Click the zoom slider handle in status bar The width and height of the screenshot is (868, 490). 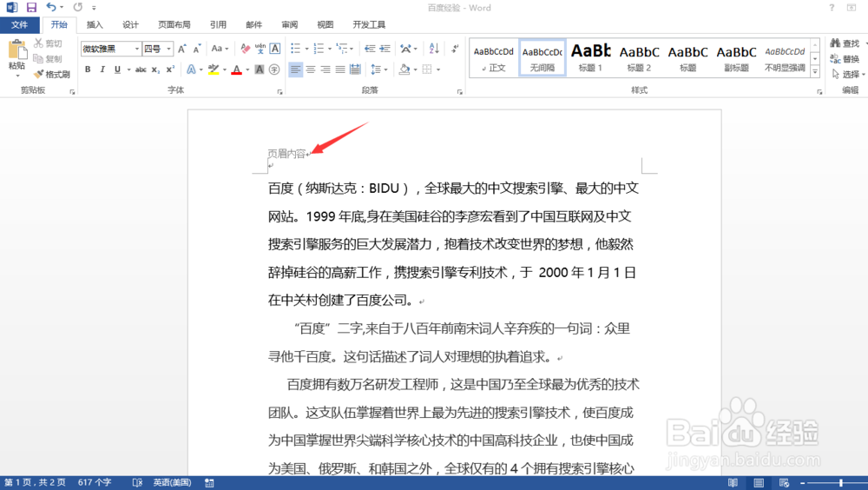(x=841, y=483)
